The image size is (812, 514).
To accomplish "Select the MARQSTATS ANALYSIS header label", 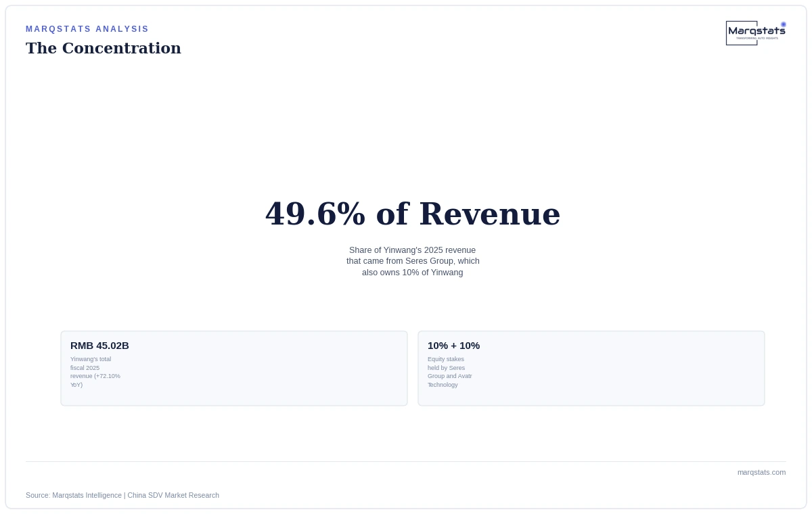I will 87,29.
